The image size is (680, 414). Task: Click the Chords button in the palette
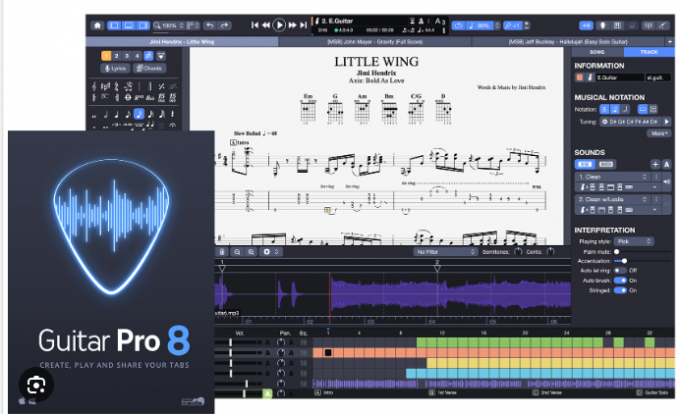coord(151,70)
